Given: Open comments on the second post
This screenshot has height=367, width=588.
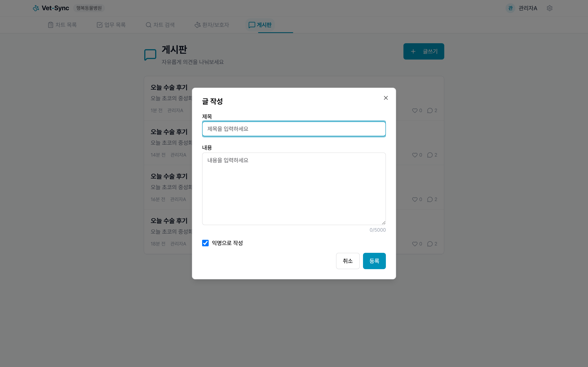Looking at the screenshot, I should (x=430, y=155).
